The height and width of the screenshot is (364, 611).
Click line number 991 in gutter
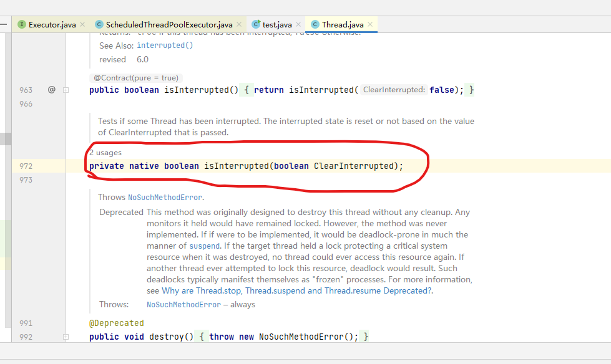(26, 323)
